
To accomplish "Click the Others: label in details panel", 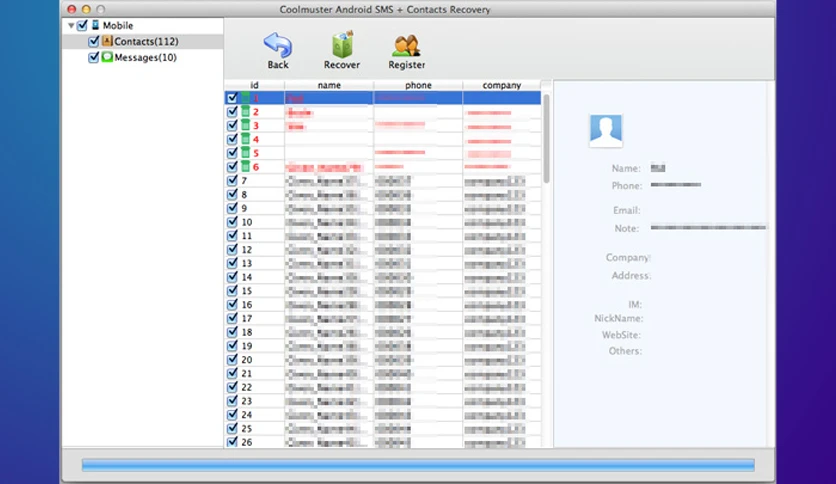I will click(625, 351).
